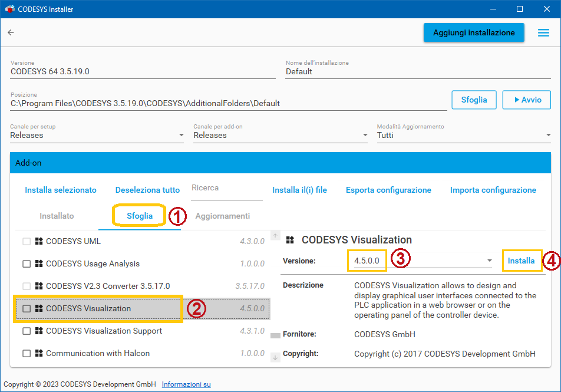Click Installa selezionato
Image resolution: width=561 pixels, height=392 pixels.
point(61,190)
